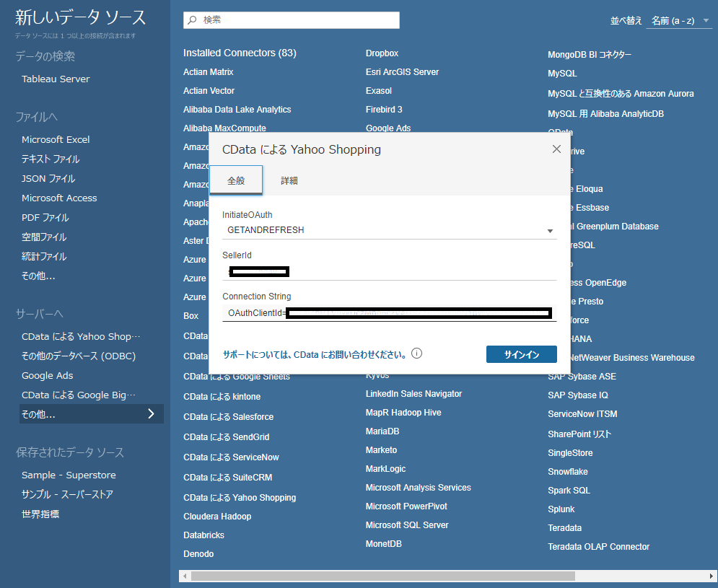Select Teradata OLAP Connector
Viewport: 718px width, 588px height.
(598, 547)
